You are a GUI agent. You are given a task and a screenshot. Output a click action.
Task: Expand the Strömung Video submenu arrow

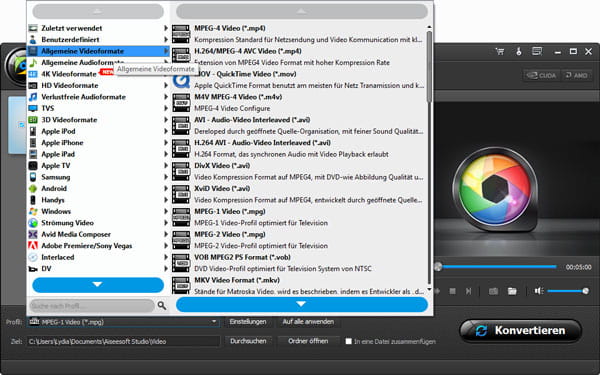[x=166, y=223]
